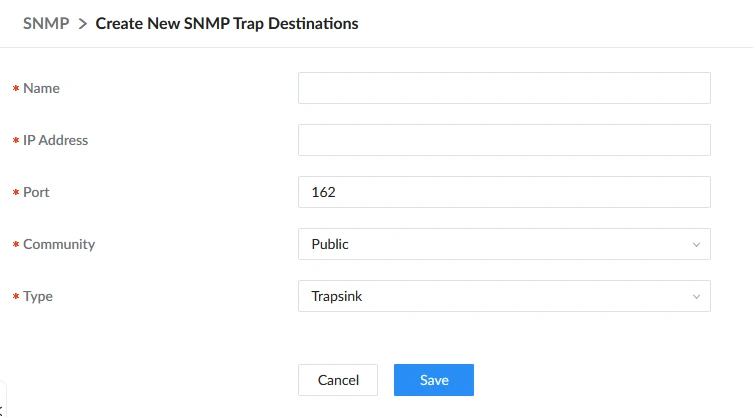
Task: Click the Community field label
Action: click(59, 244)
